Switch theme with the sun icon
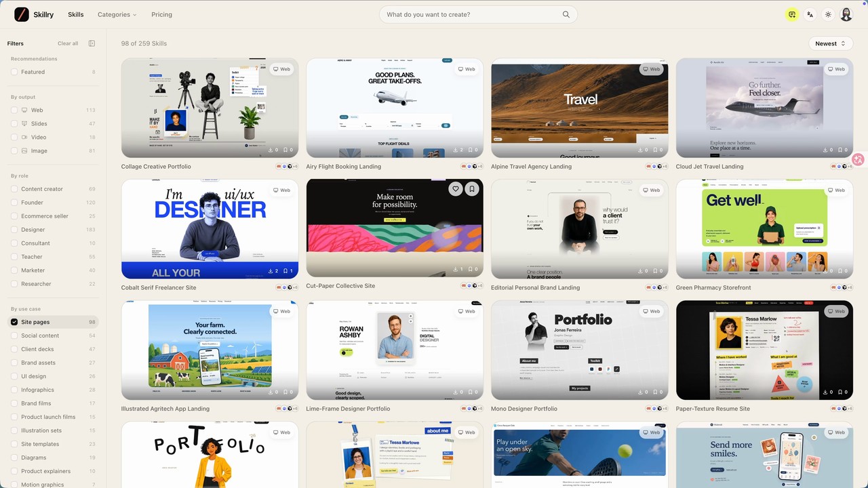This screenshot has height=488, width=868. 828,14
